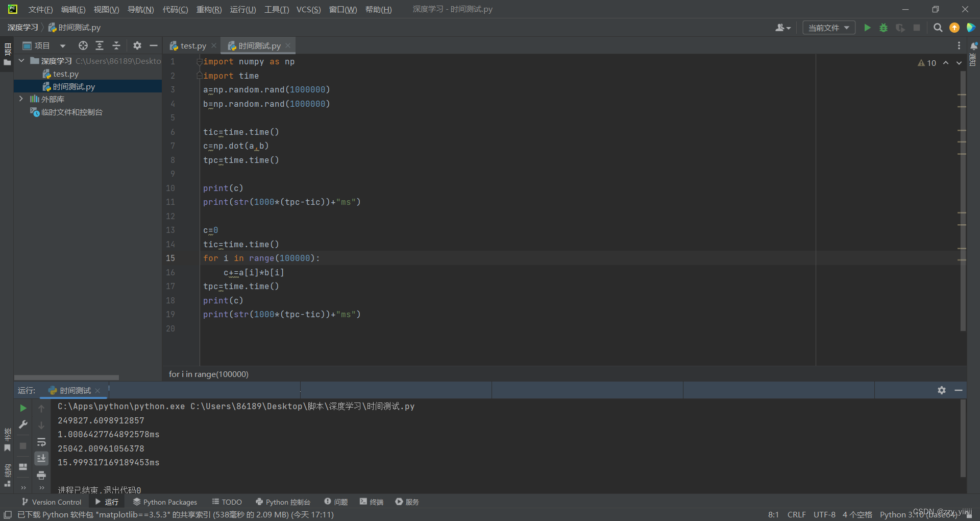
Task: Open the 当前文件 run configuration dropdown
Action: click(829, 28)
